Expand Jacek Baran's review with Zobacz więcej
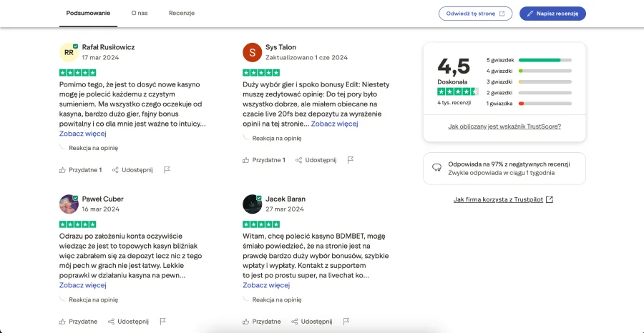This screenshot has height=333, width=644. pos(266,285)
